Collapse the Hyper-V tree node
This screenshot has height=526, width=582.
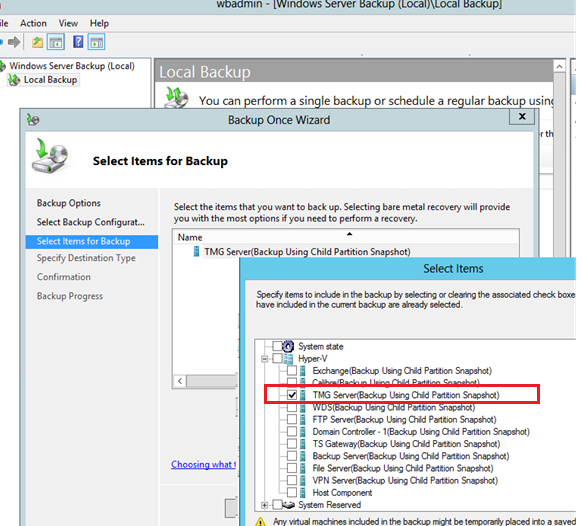(264, 359)
